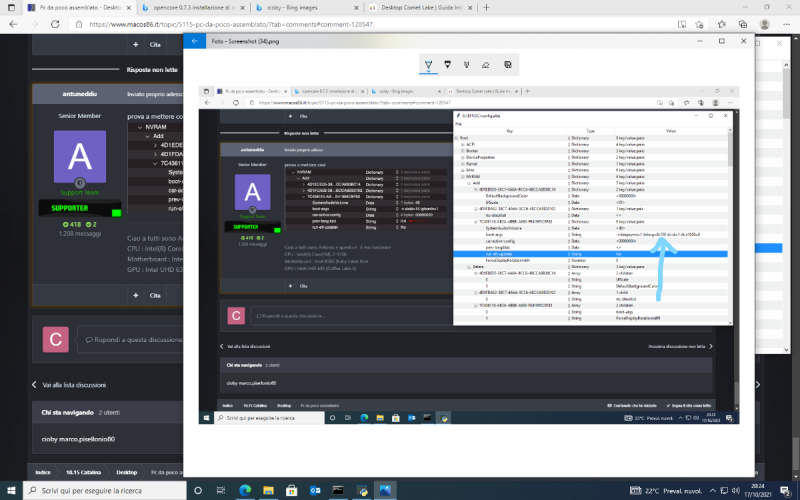
Task: Toggle touch writing in Photos toolbar
Action: (x=508, y=65)
